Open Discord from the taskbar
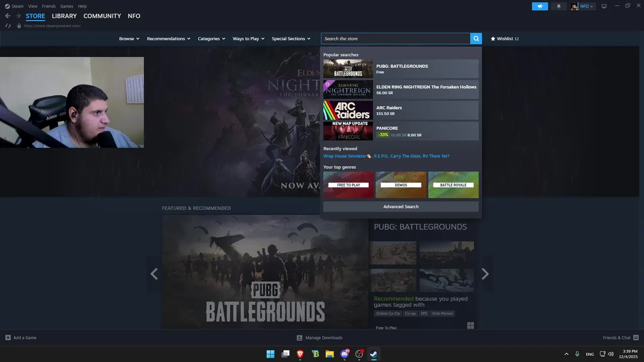The width and height of the screenshot is (644, 362). click(345, 354)
